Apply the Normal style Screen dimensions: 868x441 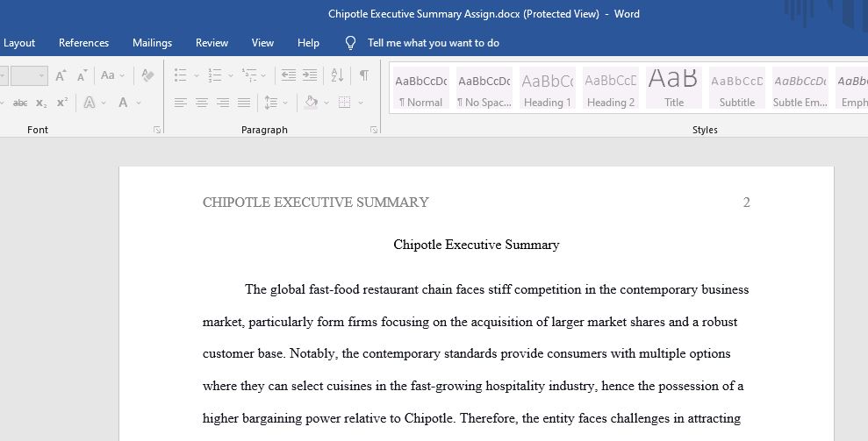tap(420, 88)
